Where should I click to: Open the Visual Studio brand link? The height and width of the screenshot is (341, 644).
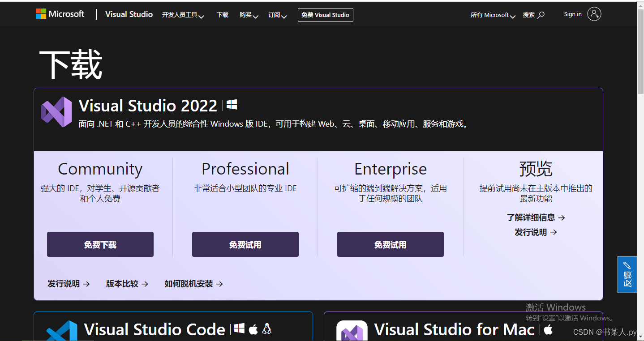click(x=129, y=14)
